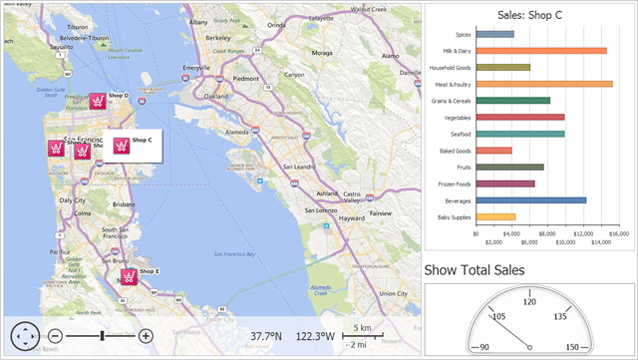Click the Grains & Cereals sales bar
This screenshot has height=360, width=638.
(513, 101)
